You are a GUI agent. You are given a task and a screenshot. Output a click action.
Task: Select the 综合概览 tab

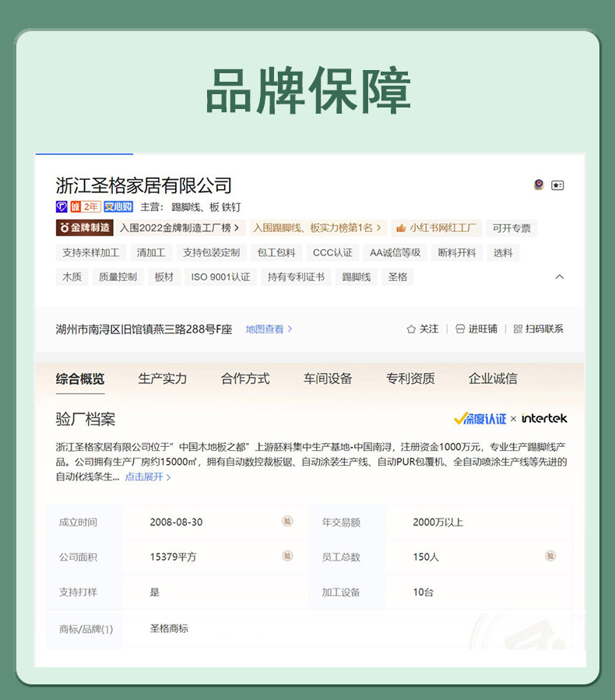coord(80,379)
